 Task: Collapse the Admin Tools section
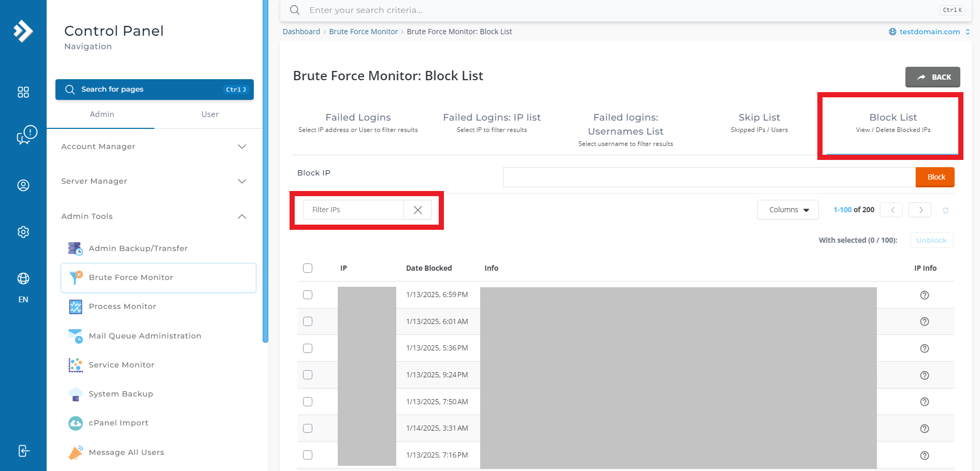click(154, 216)
